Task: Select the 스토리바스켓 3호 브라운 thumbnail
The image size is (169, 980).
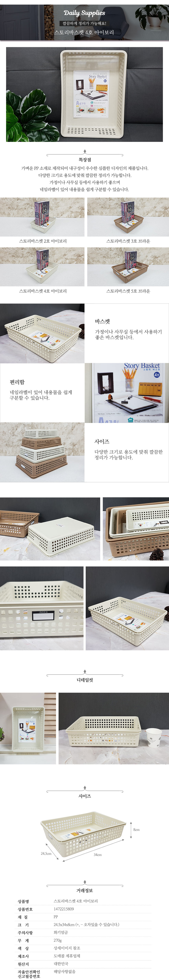Action: (128, 217)
